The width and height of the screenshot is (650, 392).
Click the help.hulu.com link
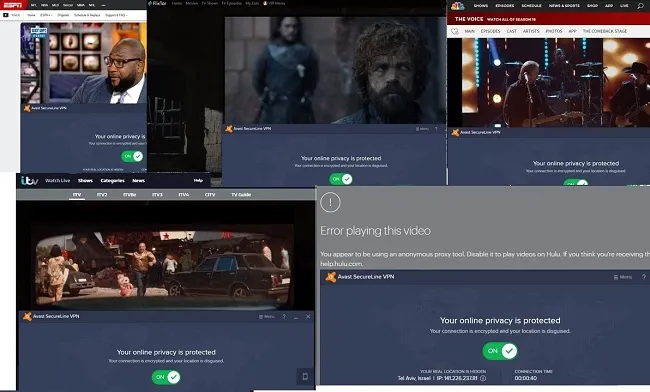[342, 264]
